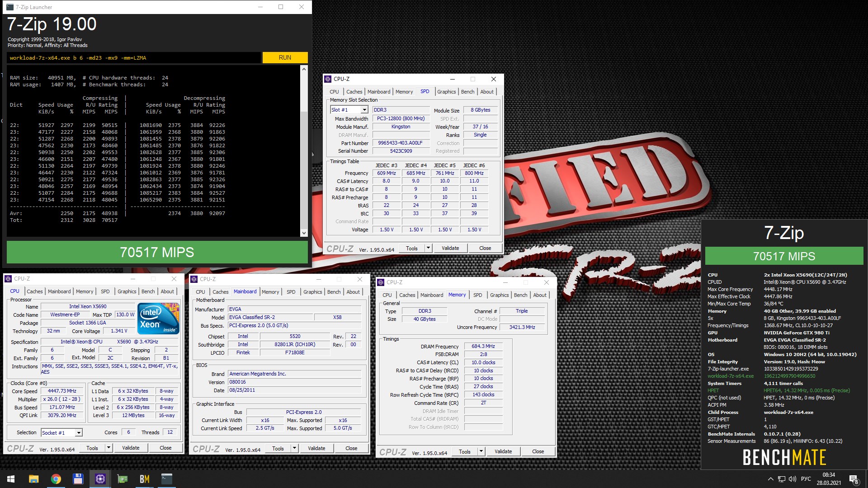Click the Module Manuf. Kingston field
Viewport: 868px width, 488px height.
click(x=401, y=127)
